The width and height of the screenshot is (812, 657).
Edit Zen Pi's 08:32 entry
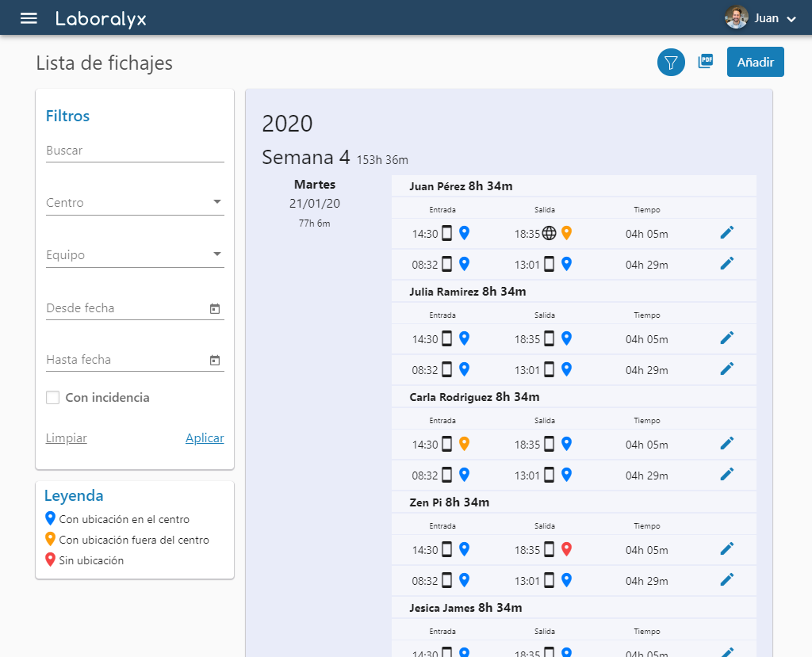click(727, 579)
